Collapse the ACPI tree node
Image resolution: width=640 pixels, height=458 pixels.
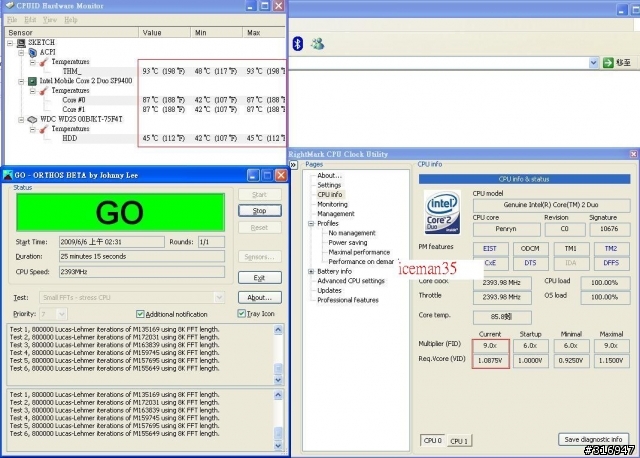point(21,53)
